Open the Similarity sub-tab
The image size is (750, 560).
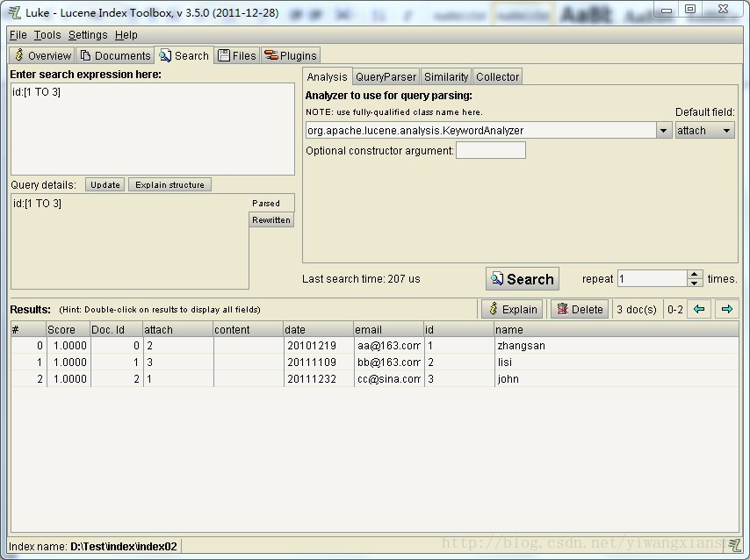click(x=446, y=76)
